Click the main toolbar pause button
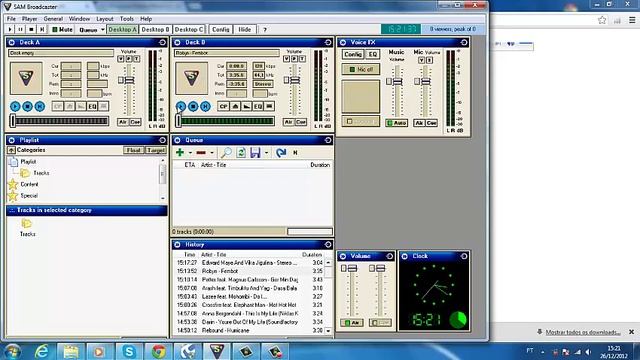The image size is (640, 360). pos(20,29)
